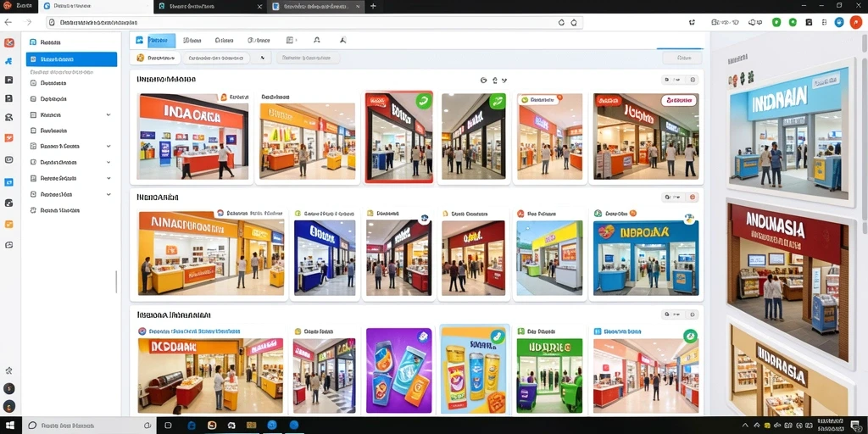
Task: Switch to the second app tab after highlighted one
Action: 224,41
